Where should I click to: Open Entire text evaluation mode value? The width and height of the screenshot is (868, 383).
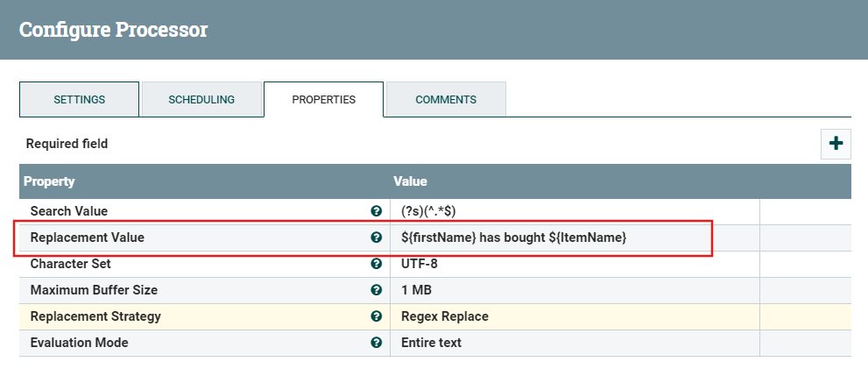[575, 343]
